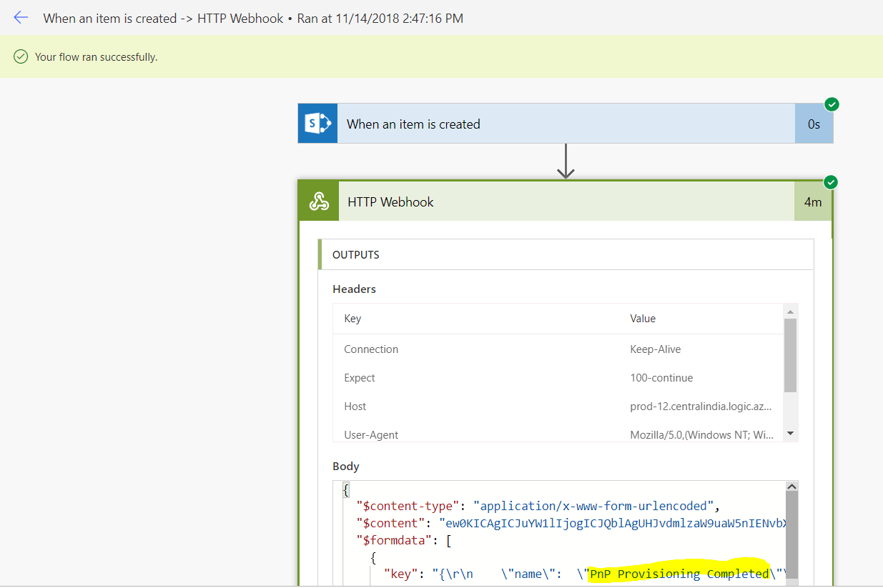Select the 'Body' label
This screenshot has width=883, height=588.
pos(346,467)
